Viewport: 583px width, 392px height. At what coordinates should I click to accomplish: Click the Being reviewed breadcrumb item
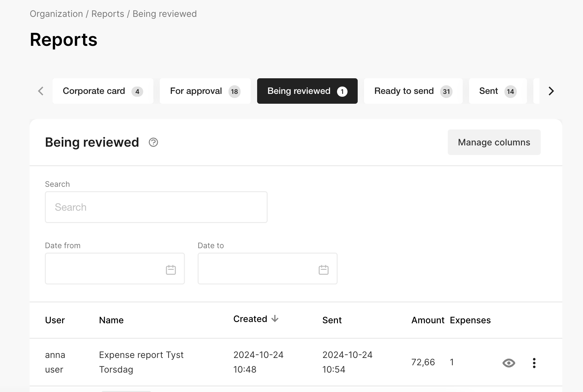(165, 14)
